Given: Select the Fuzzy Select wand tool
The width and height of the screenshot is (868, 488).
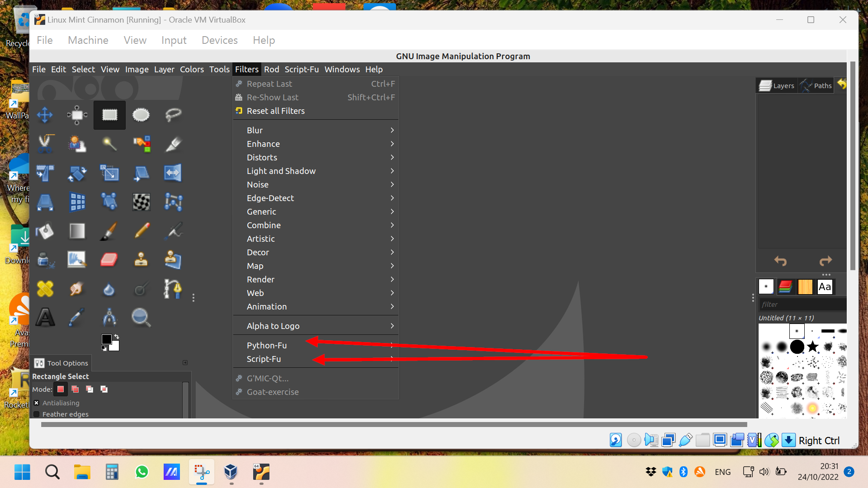Looking at the screenshot, I should coord(109,144).
